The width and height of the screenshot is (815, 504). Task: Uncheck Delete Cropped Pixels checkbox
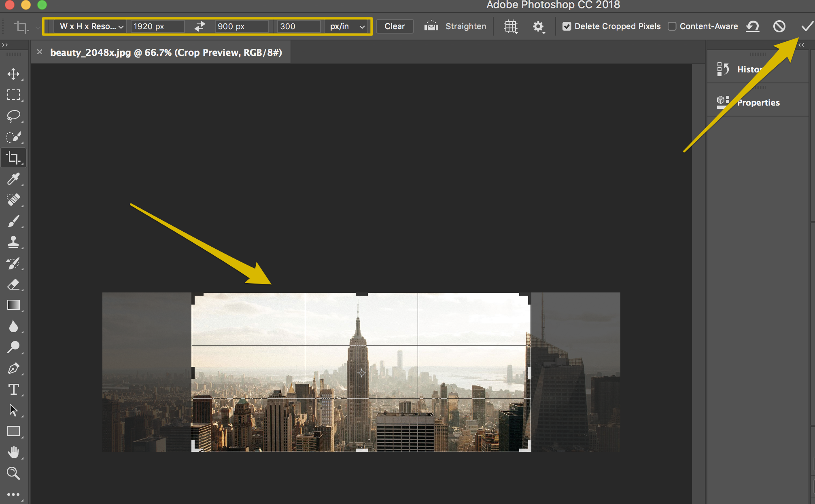[x=567, y=26]
